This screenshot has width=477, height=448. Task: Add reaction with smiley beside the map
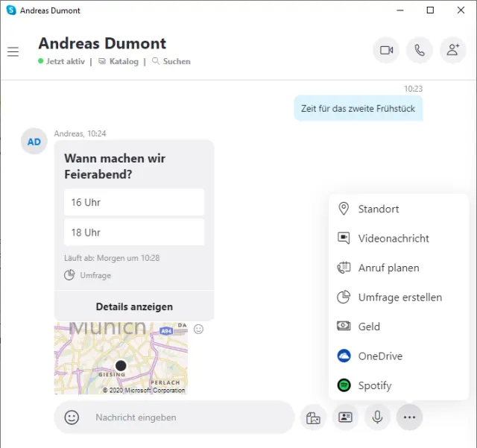click(x=198, y=329)
